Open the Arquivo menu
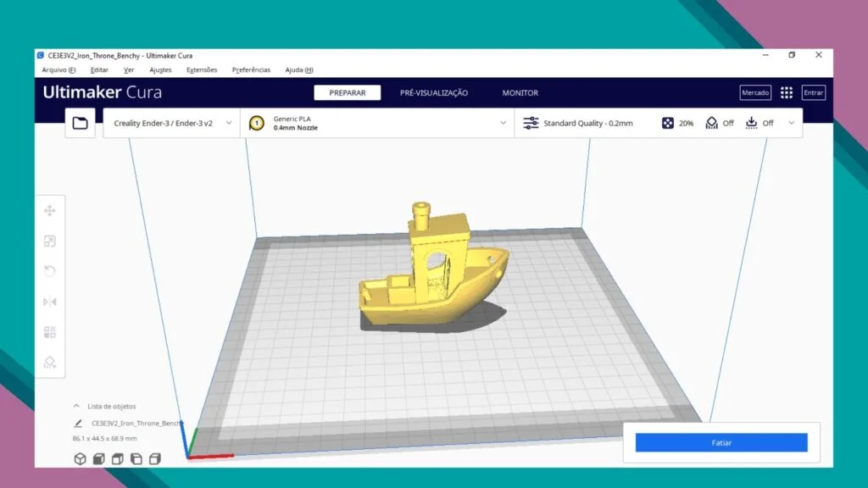Image resolution: width=868 pixels, height=488 pixels. click(x=58, y=69)
